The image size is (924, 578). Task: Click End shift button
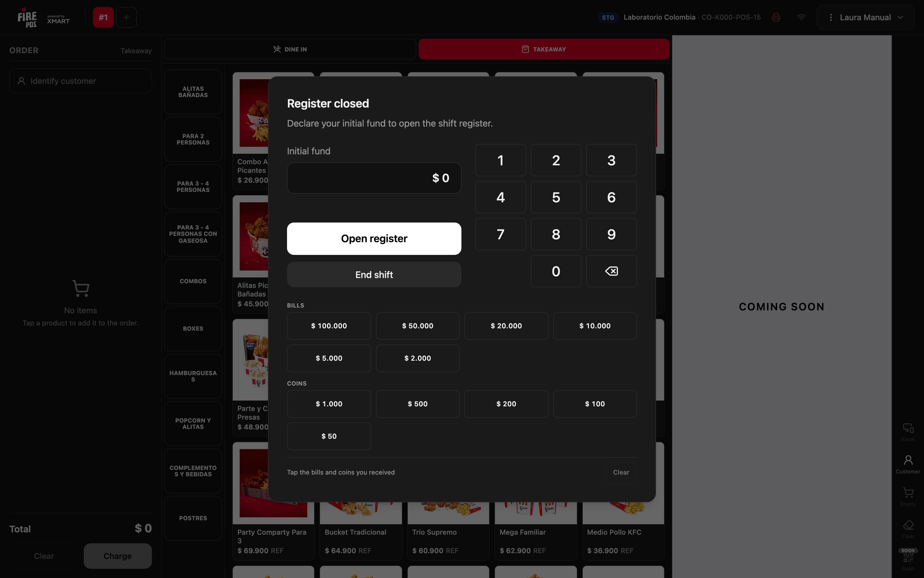(374, 275)
